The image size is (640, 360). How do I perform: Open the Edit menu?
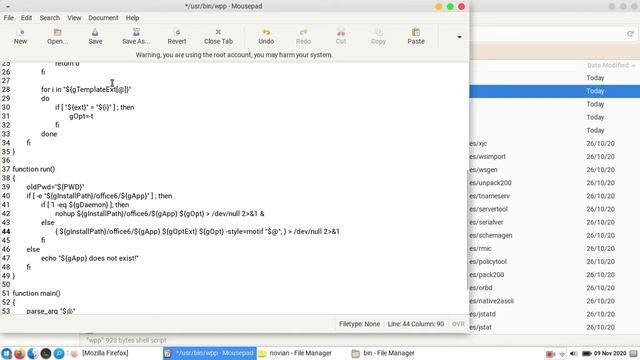[27, 18]
